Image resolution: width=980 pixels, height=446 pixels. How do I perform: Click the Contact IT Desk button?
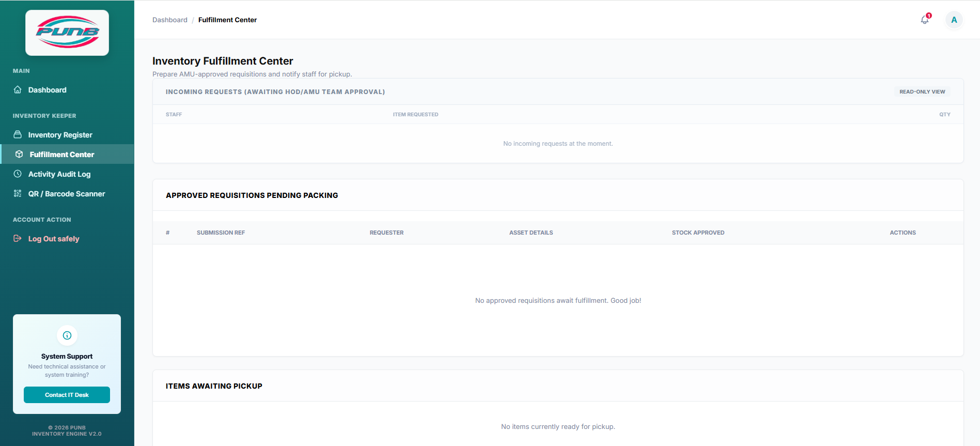point(67,395)
